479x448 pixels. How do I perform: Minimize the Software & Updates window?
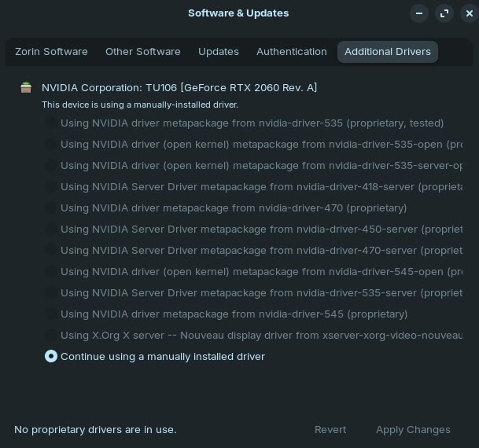tap(419, 13)
